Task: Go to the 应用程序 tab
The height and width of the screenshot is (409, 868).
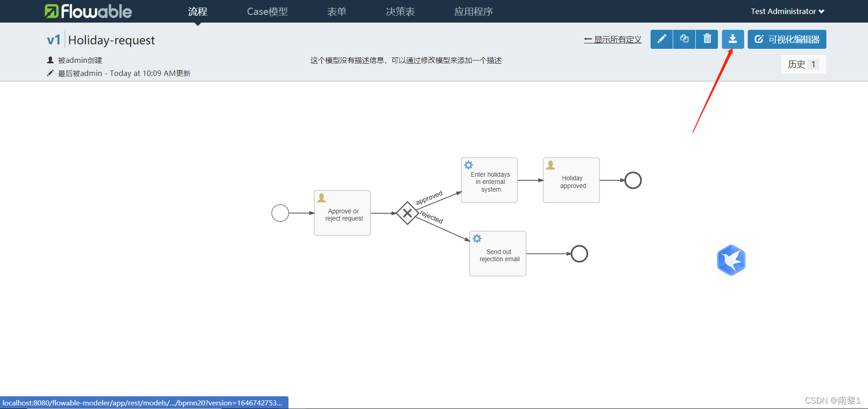Action: pyautogui.click(x=473, y=11)
